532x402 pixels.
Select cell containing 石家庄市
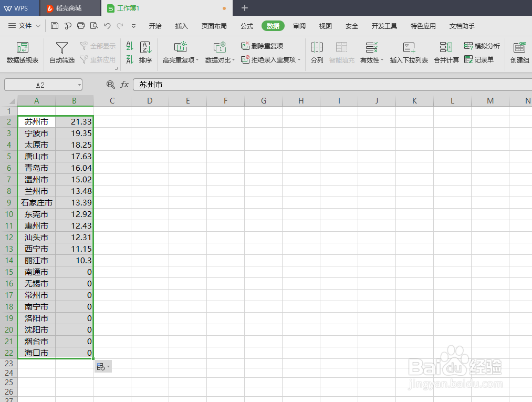(x=36, y=203)
